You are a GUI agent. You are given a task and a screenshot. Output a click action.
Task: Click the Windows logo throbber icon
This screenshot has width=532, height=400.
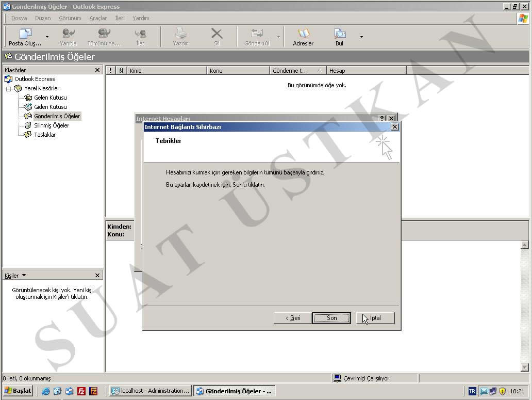tap(523, 19)
